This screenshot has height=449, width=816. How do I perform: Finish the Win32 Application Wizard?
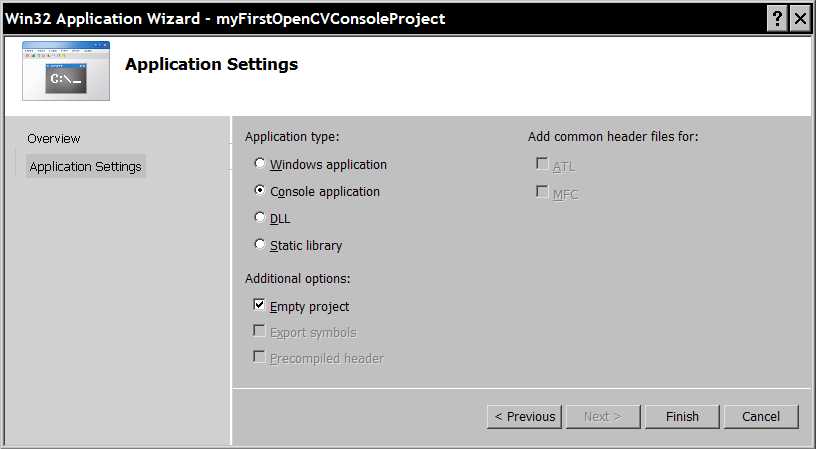coord(682,417)
